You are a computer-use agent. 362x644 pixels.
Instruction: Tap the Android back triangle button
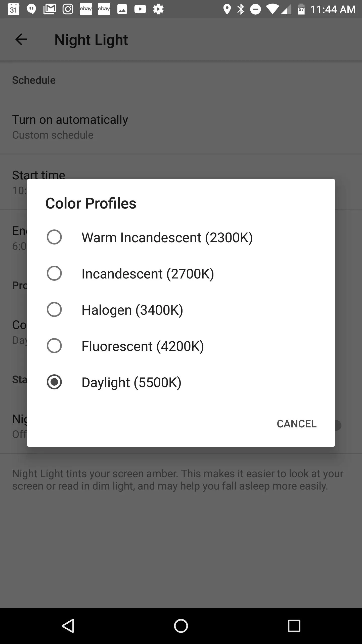pyautogui.click(x=68, y=626)
